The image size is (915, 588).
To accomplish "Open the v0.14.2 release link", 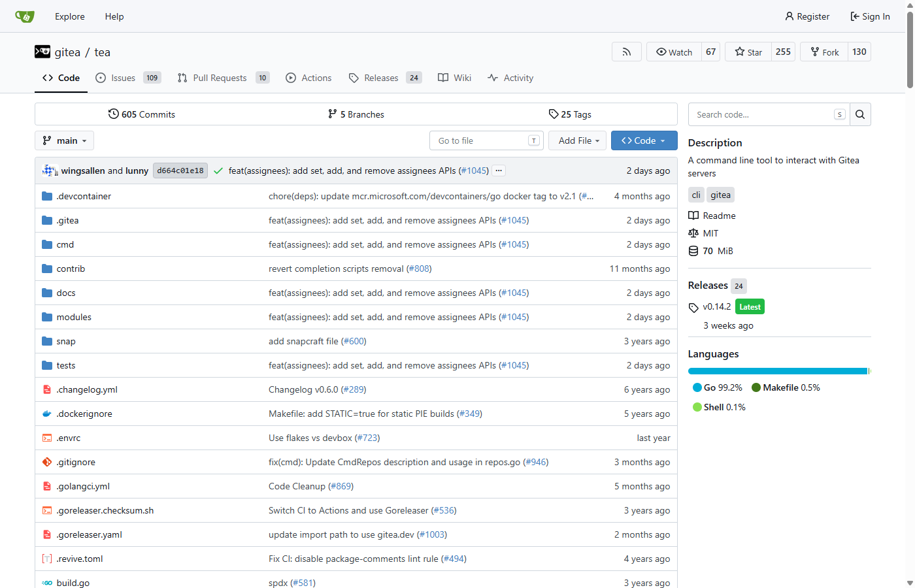I will click(716, 306).
